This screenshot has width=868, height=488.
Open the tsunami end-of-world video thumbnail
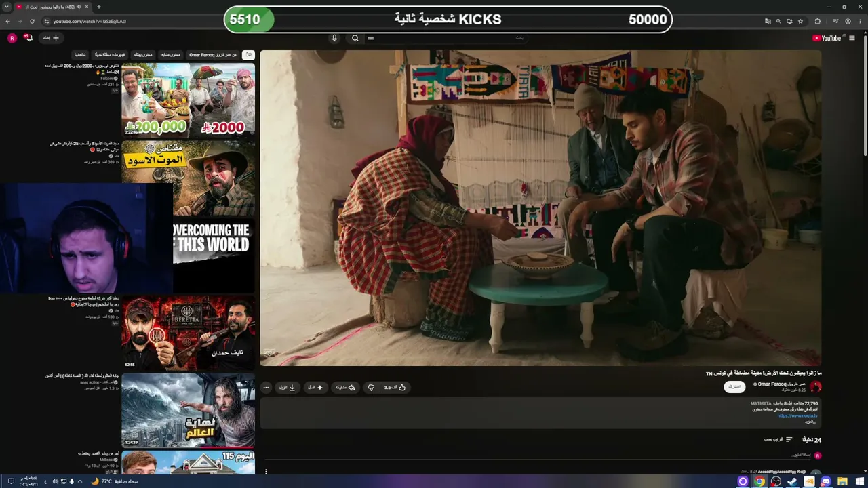point(189,410)
